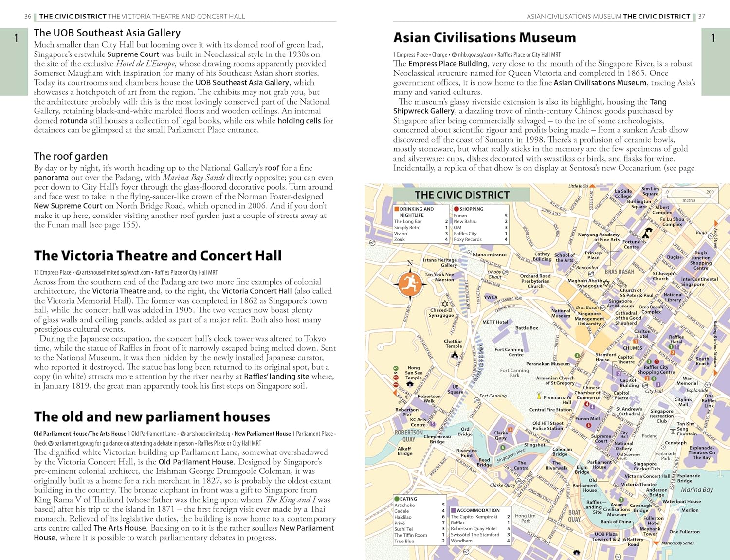This screenshot has width=730, height=560.
Task: Click the orange Little India direction arrow
Action: [x=592, y=186]
